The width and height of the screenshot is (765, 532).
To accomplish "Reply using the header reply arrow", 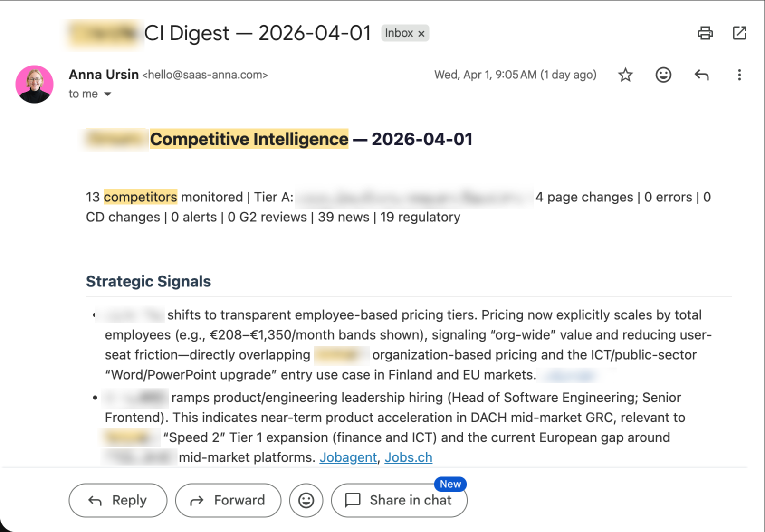I will pyautogui.click(x=701, y=75).
